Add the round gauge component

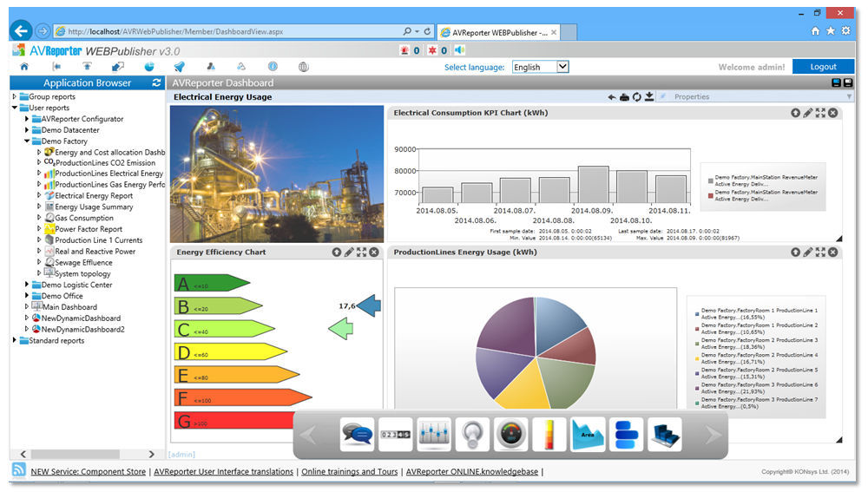510,435
